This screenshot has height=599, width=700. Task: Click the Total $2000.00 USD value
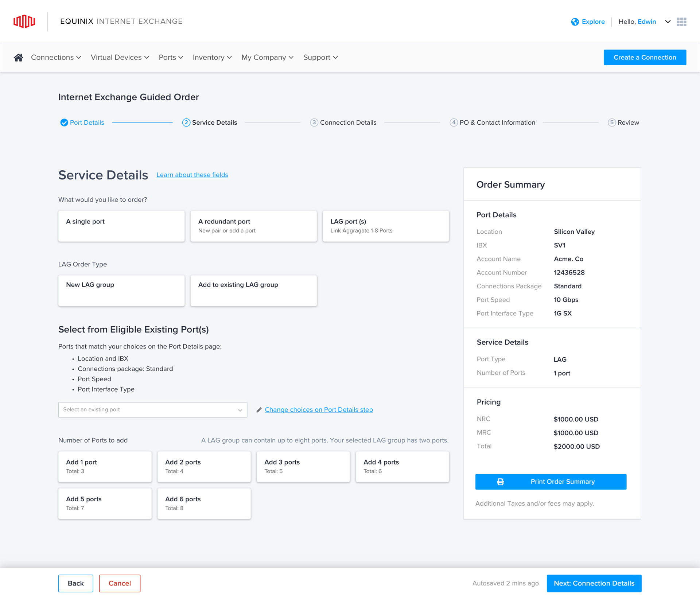click(x=576, y=447)
